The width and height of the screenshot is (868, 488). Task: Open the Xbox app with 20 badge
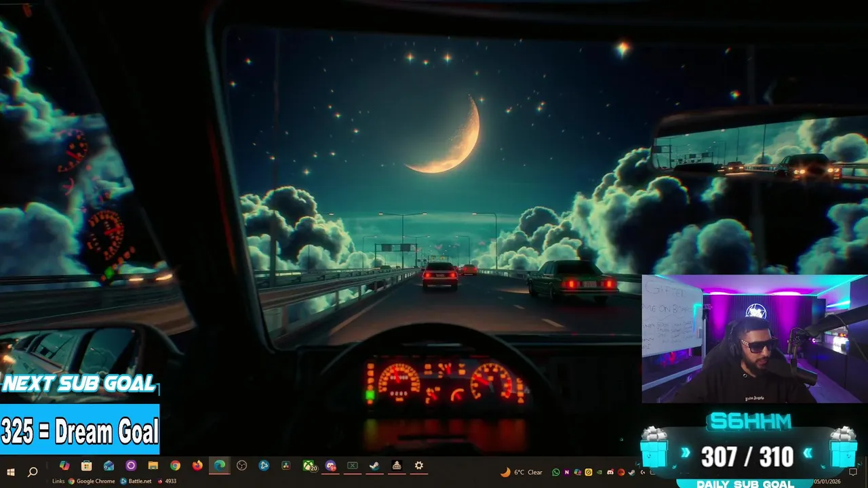(309, 466)
